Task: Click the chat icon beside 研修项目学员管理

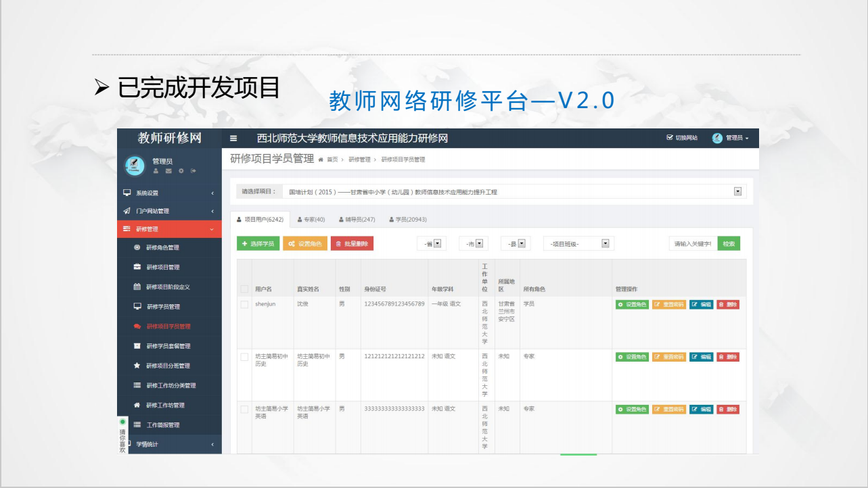Action: point(137,326)
